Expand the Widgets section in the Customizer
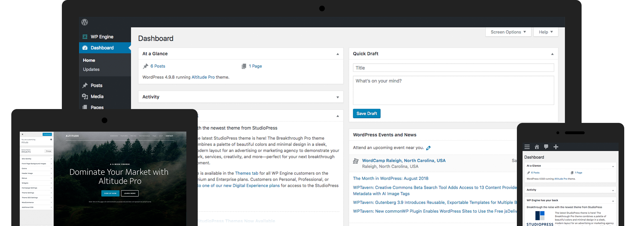This screenshot has height=226, width=644. coord(37,183)
